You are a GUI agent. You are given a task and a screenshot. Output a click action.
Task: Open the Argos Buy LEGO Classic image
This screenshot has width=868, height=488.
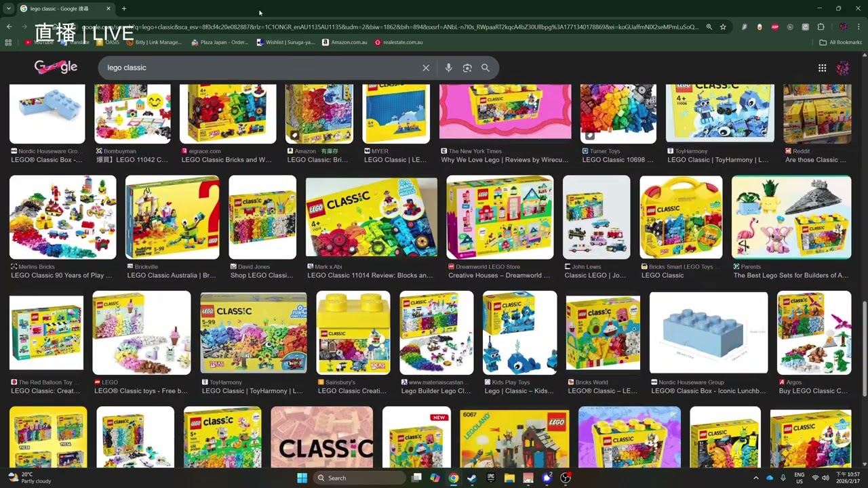coord(814,333)
